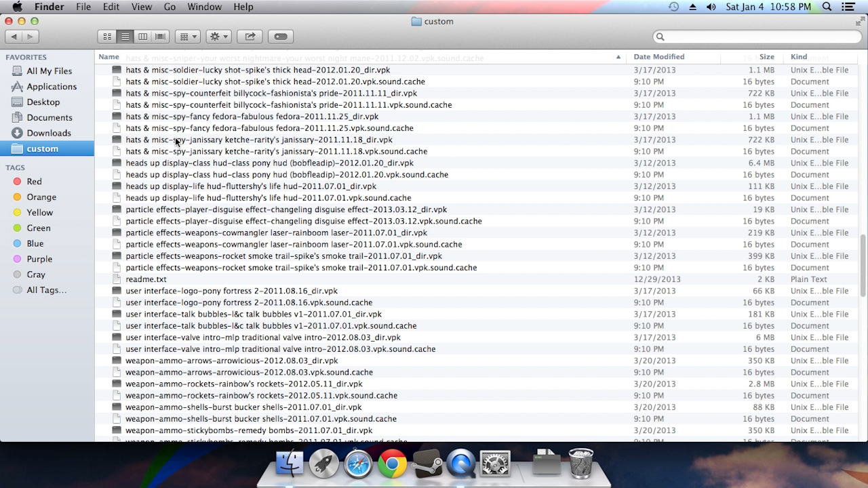Screen dimensions: 868x488
Task: Open Spotlight search
Action: (x=827, y=7)
